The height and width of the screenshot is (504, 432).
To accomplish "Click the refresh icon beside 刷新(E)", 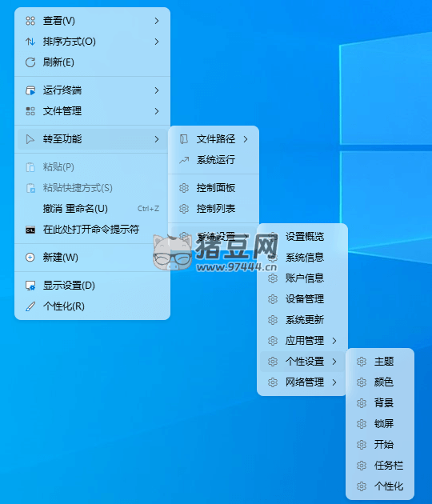I will 30,62.
